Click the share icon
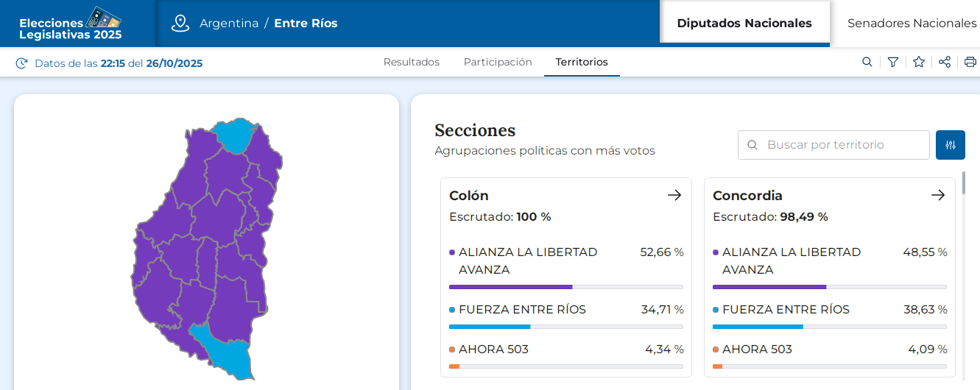The width and height of the screenshot is (980, 390). click(x=945, y=62)
